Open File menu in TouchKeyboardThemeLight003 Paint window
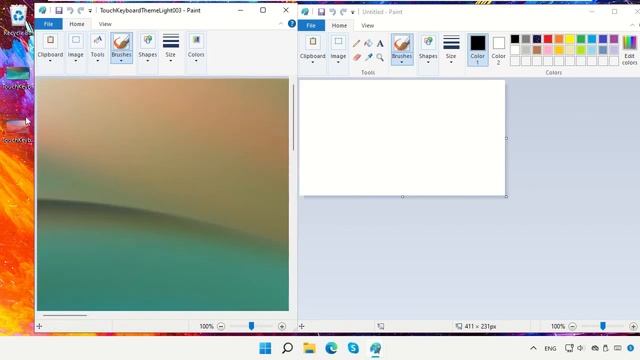This screenshot has width=640, height=360. 48,24
